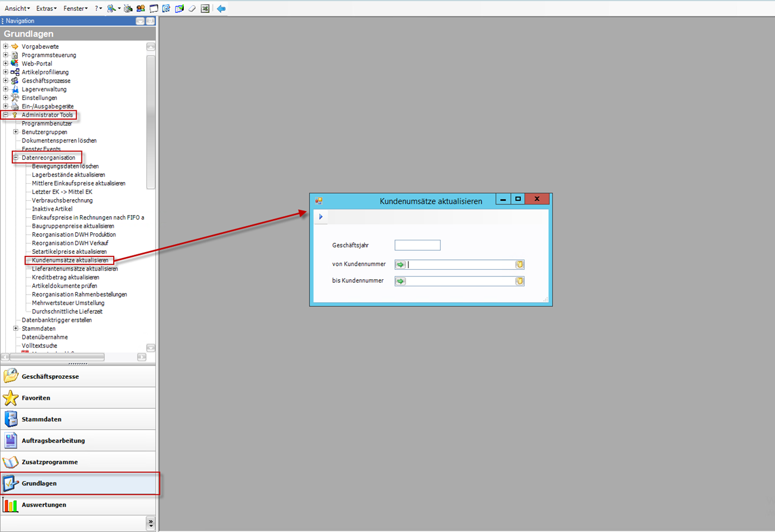Expand the Benutzergruppen tree node
Screen dimensions: 775x532
pyautogui.click(x=16, y=132)
